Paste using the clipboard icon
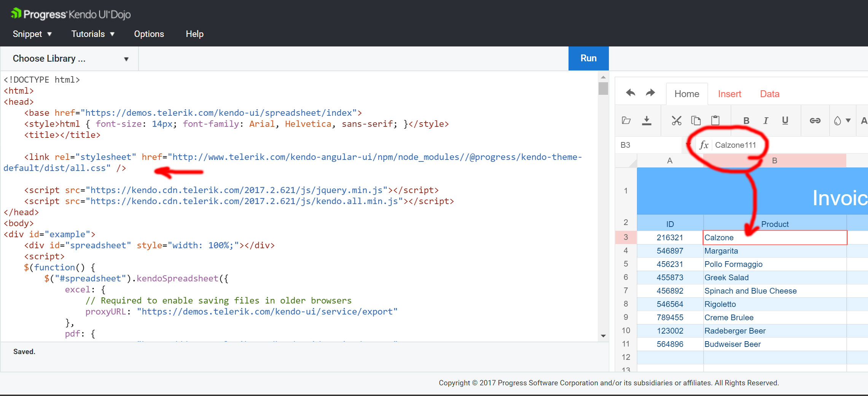 (715, 121)
